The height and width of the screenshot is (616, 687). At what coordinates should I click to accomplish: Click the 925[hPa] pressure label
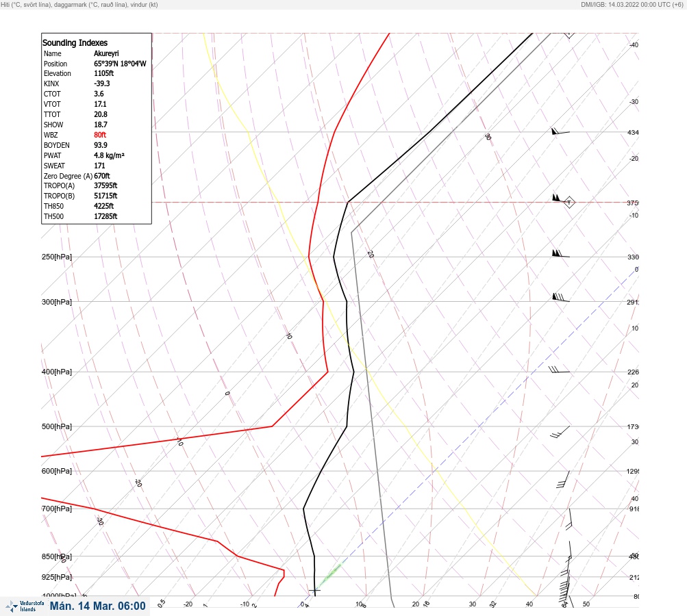coord(57,577)
